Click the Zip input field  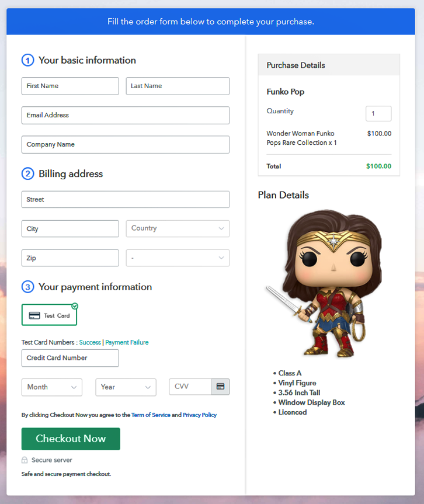[70, 258]
